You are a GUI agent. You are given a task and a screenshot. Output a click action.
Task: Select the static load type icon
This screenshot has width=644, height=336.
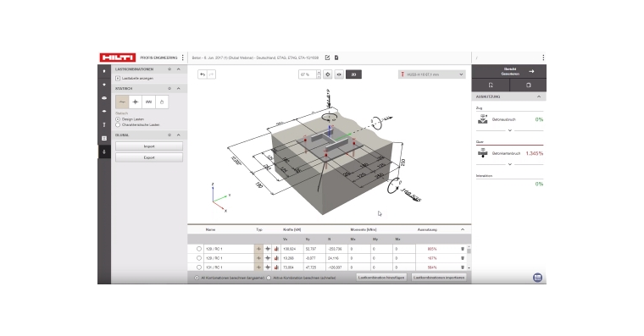pos(122,102)
